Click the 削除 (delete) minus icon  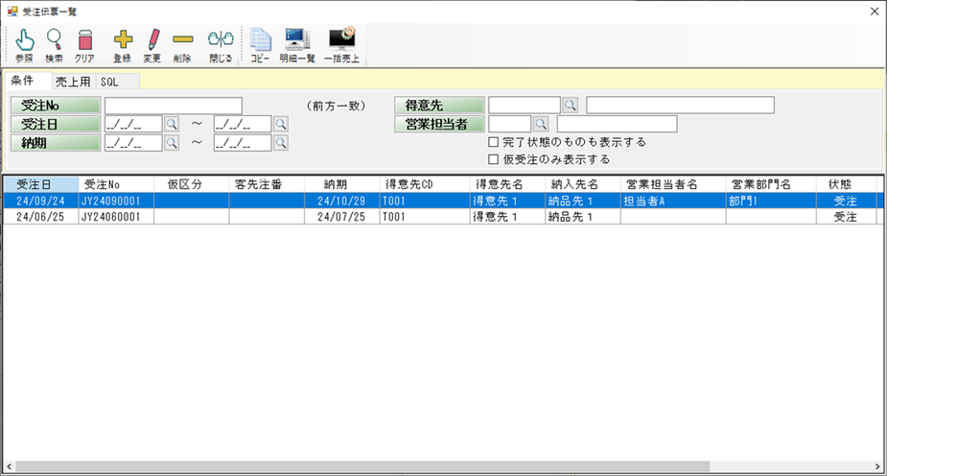(x=182, y=40)
